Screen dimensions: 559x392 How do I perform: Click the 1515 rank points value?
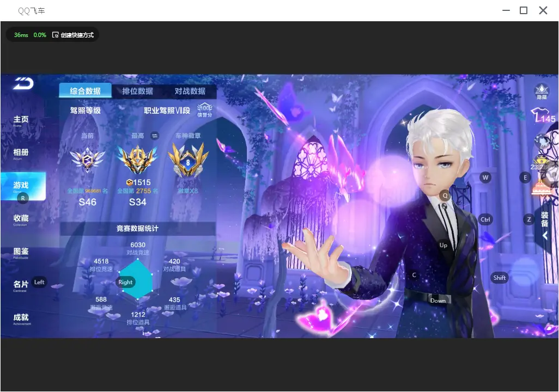coord(139,182)
